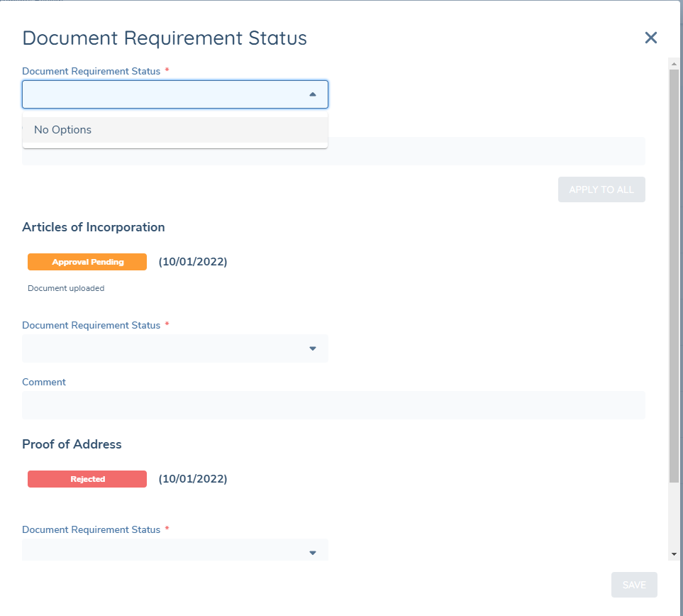Click the date beside the Approval Pending badge

193,262
